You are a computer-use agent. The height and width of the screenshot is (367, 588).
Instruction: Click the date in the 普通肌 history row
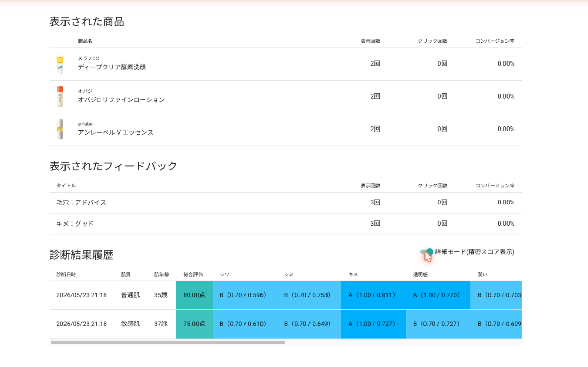(x=81, y=295)
